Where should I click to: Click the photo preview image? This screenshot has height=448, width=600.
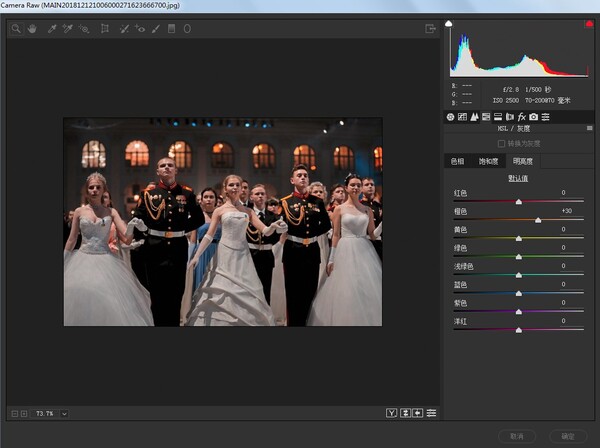tap(223, 222)
